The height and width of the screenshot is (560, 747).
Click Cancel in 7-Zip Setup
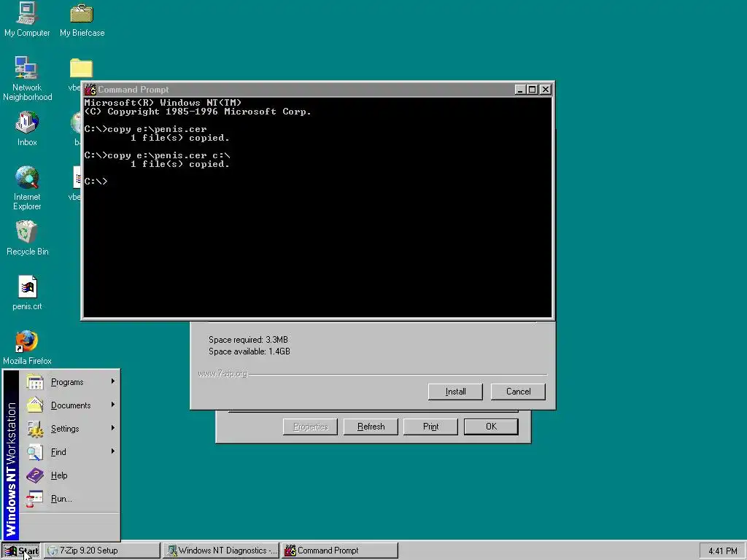coord(518,392)
